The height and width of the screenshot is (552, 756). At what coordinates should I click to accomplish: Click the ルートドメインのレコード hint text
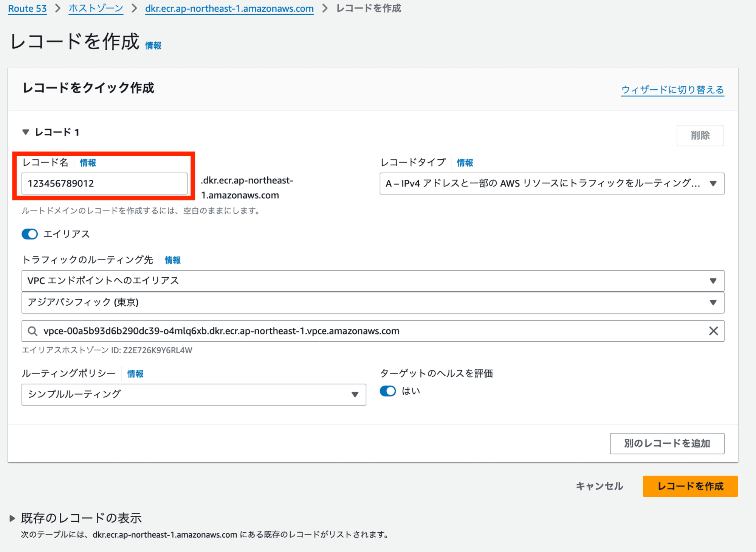coord(141,211)
